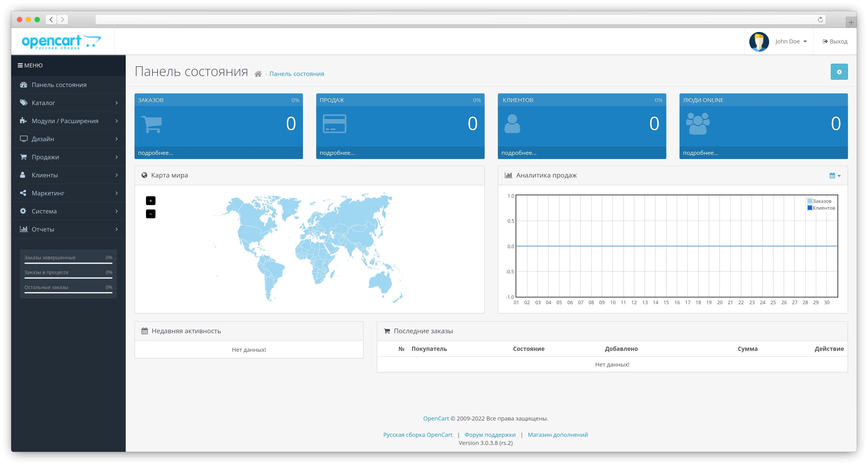Click the home icon in breadcrumbs
This screenshot has height=463, width=868.
259,74
